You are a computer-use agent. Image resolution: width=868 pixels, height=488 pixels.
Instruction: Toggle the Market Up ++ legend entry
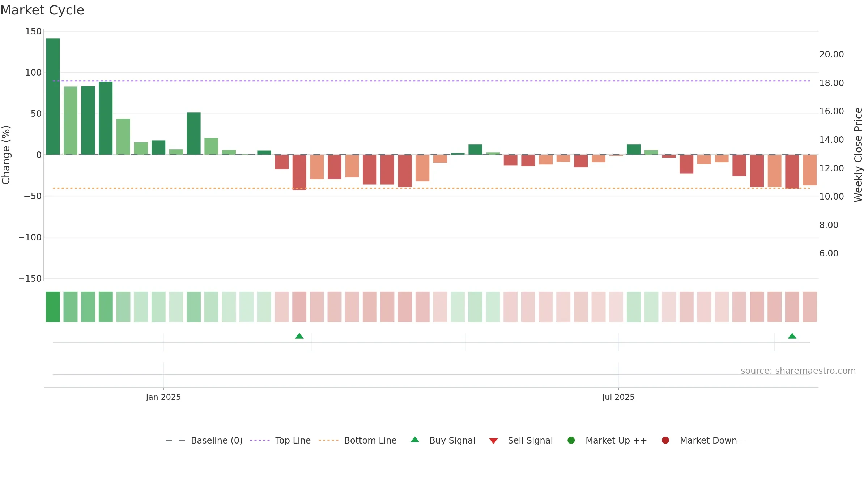click(607, 440)
